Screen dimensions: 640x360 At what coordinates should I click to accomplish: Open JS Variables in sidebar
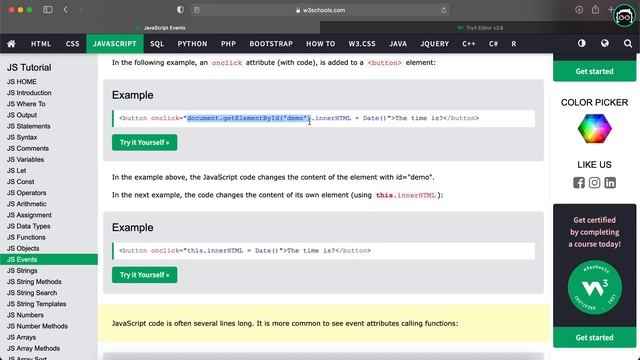click(25, 159)
